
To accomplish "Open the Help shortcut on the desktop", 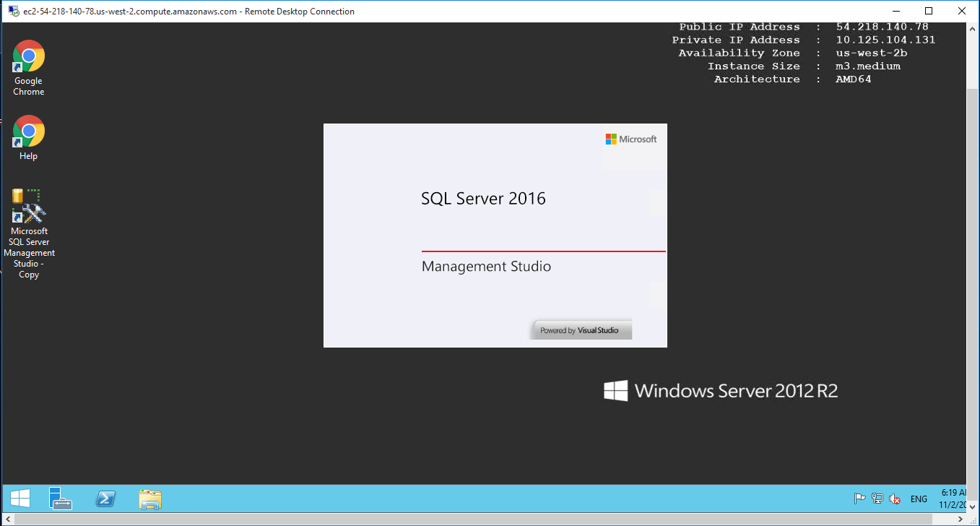I will [x=28, y=137].
